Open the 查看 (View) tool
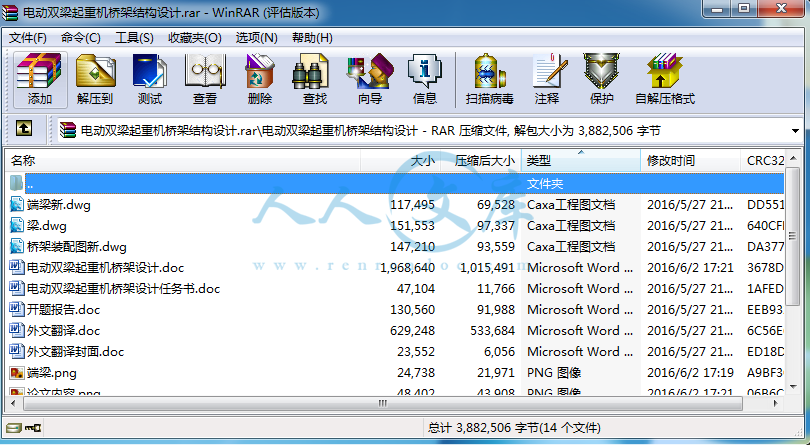Screen dimensions: 810x445 (205, 80)
